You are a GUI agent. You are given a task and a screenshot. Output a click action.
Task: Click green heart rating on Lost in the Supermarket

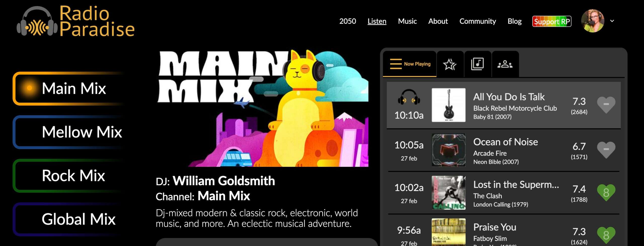[x=606, y=193]
